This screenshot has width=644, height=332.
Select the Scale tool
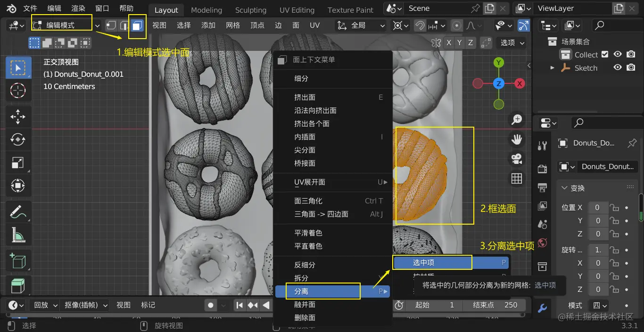click(18, 162)
